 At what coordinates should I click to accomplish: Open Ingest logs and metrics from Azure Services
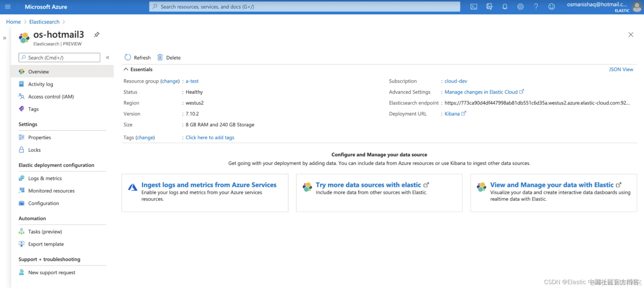[x=209, y=185]
